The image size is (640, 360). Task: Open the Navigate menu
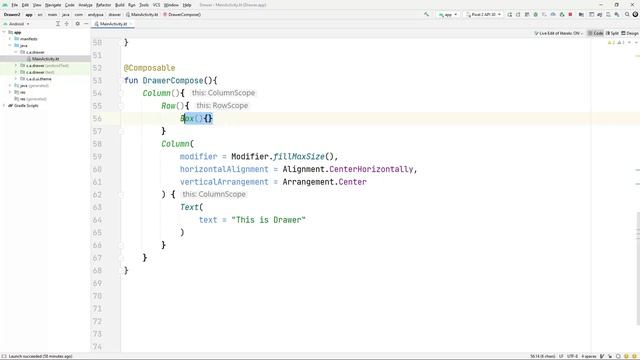[53, 5]
